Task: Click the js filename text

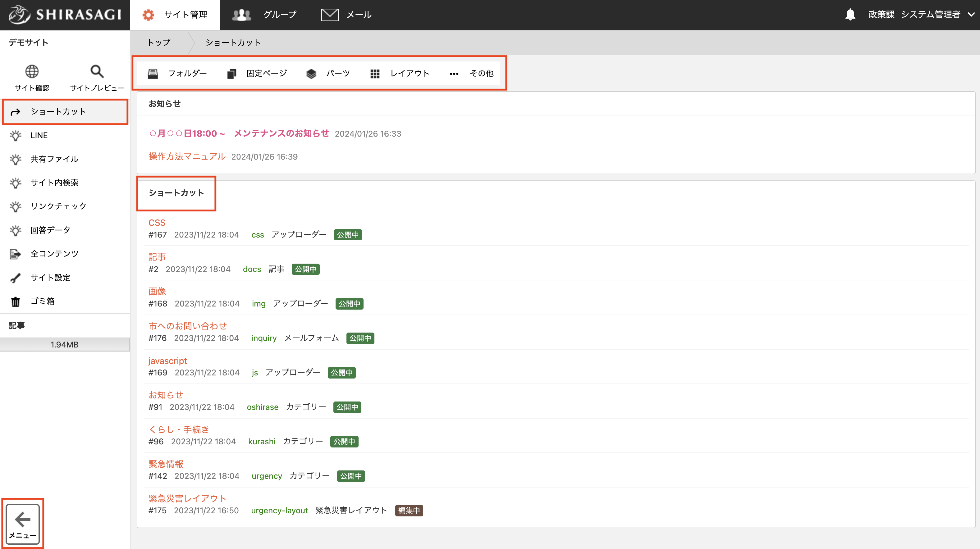Action: 255,373
